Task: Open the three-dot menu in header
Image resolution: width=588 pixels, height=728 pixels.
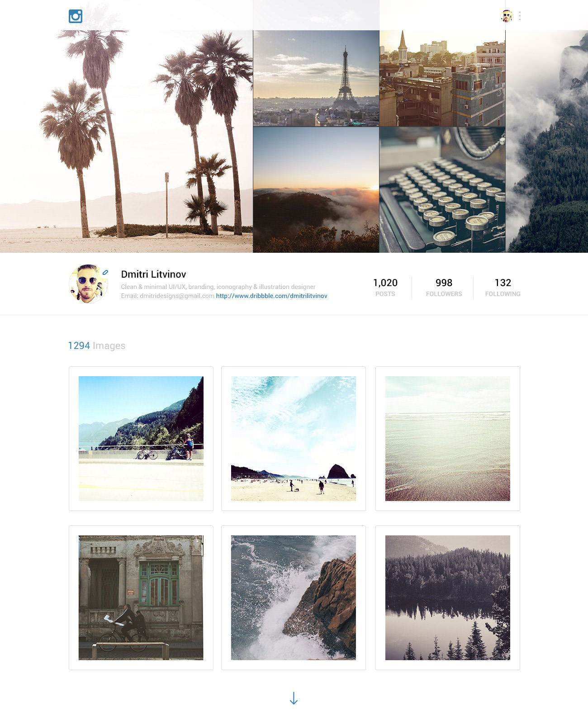Action: coord(520,16)
